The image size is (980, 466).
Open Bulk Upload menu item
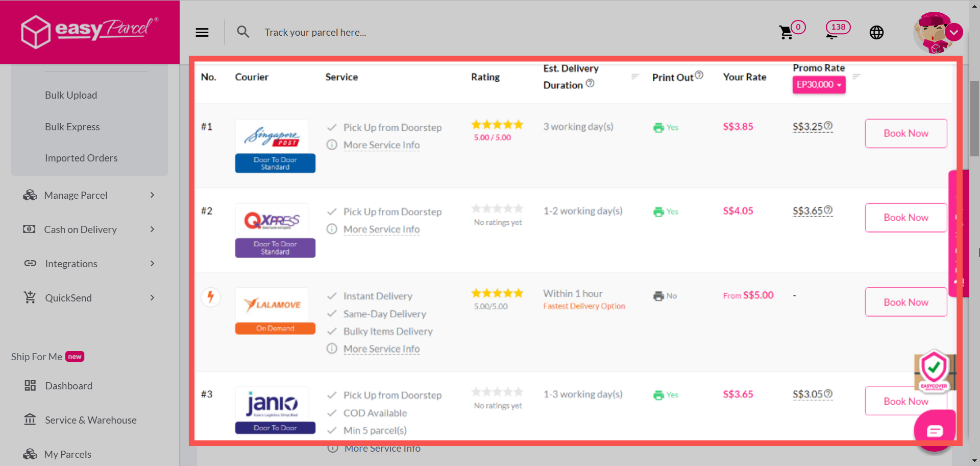[x=71, y=95]
